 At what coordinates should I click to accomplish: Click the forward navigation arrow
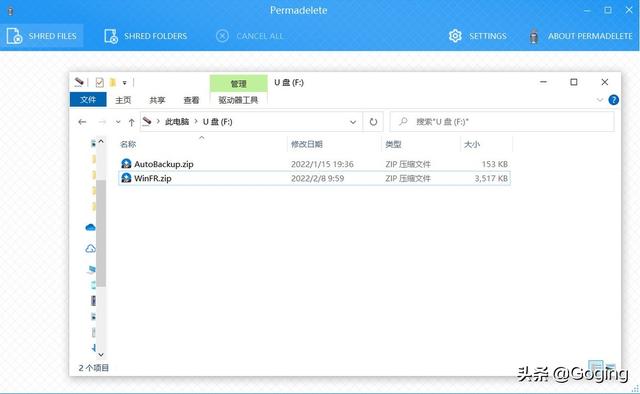102,122
